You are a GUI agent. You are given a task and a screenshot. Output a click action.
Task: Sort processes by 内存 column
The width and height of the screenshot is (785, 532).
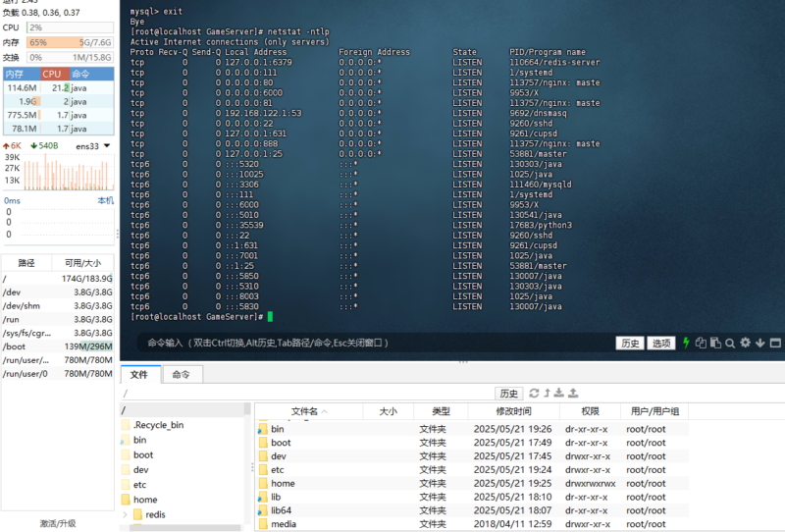15,74
